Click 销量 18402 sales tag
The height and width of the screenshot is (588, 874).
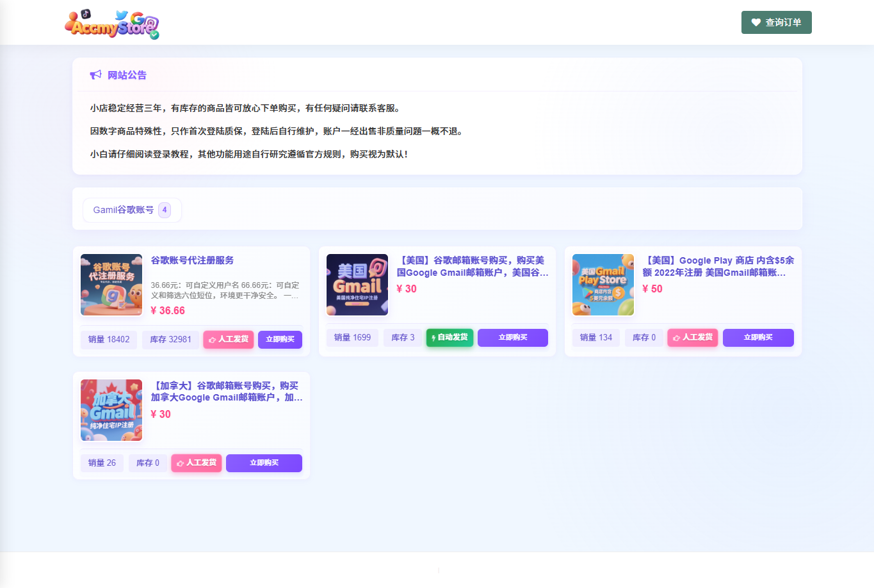tap(109, 339)
